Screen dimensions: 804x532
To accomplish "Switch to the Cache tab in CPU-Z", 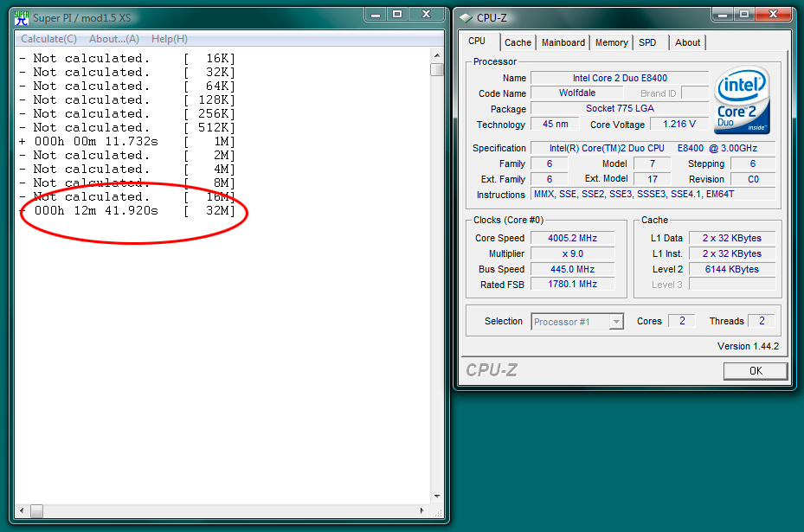I will pyautogui.click(x=518, y=42).
